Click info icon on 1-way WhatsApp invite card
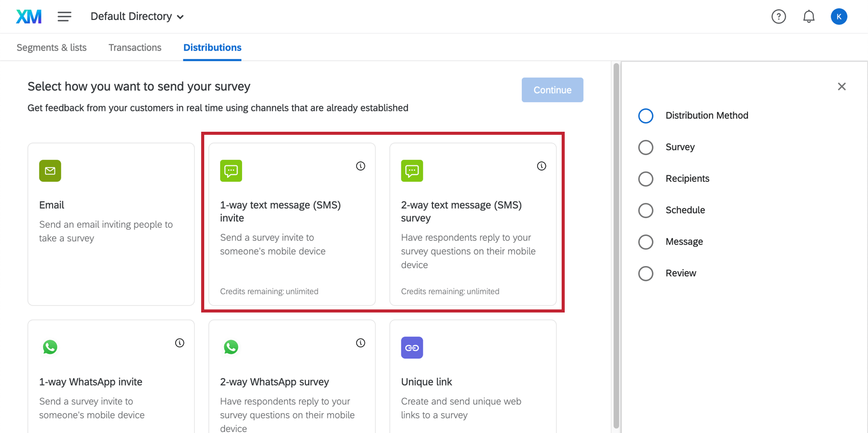 (x=180, y=343)
